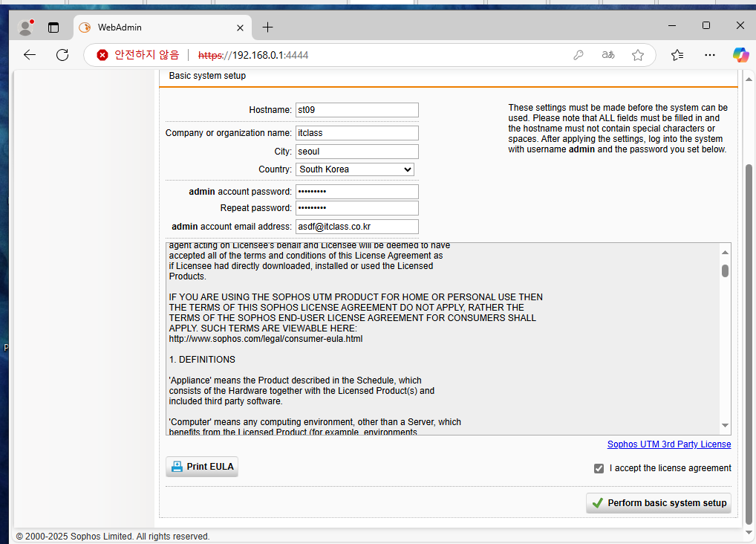756x544 pixels.
Task: Maximize the browser window
Action: coord(706,25)
